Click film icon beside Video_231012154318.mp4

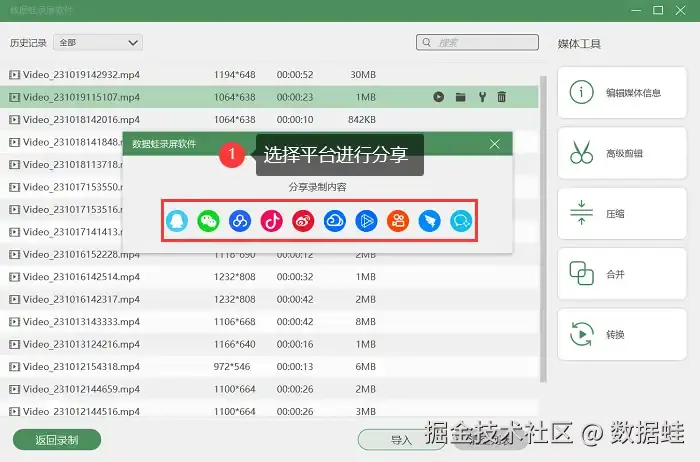[x=15, y=366]
